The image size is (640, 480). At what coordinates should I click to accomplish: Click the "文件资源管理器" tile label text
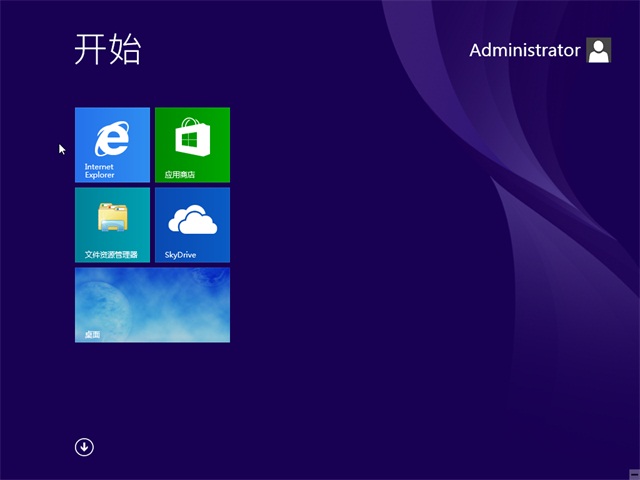click(111, 255)
